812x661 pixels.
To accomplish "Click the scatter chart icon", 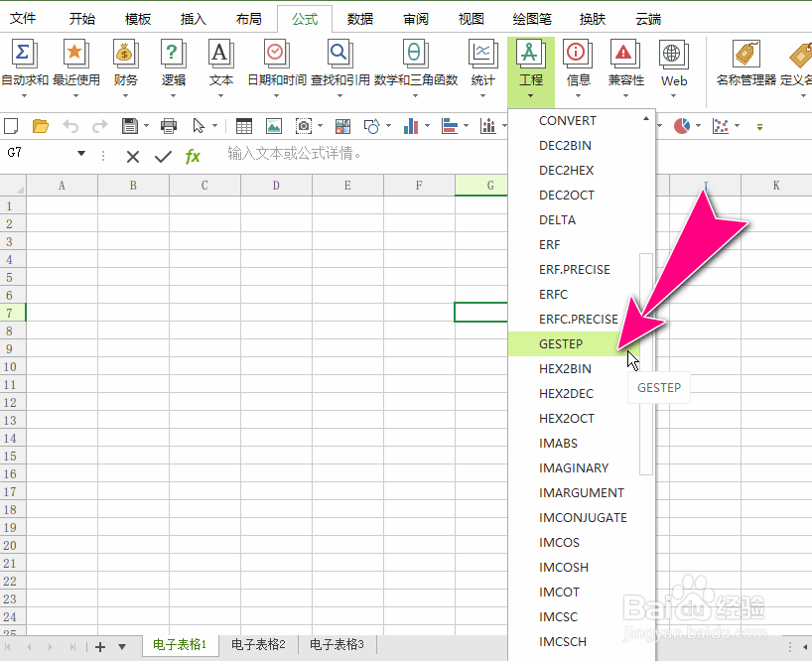I will click(721, 126).
